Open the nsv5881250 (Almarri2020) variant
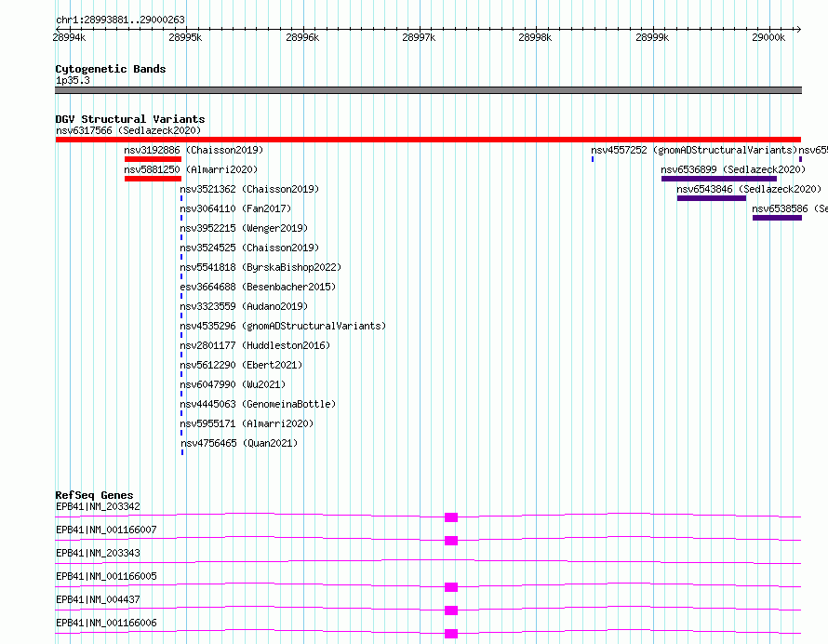 191,169
